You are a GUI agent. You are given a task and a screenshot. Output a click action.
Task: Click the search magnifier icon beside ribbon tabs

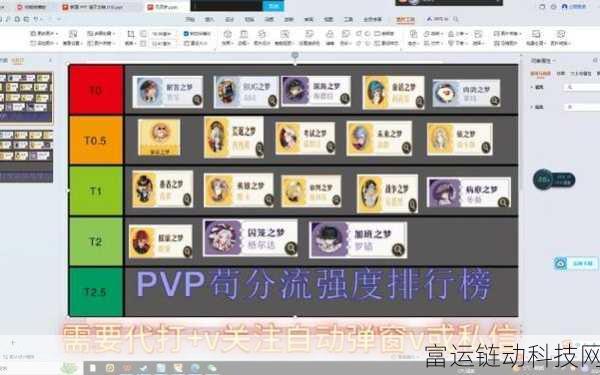pos(456,19)
